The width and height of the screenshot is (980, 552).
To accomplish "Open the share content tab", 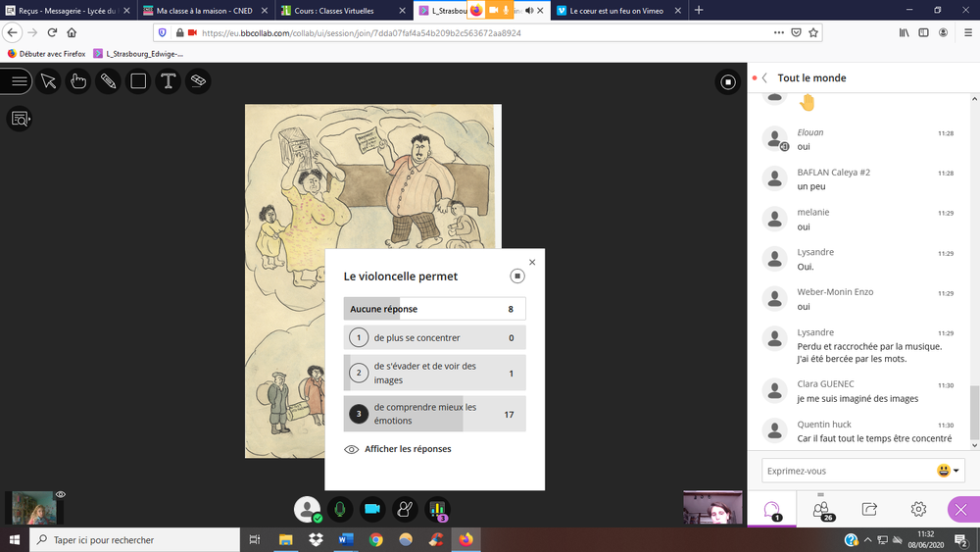I will click(869, 510).
